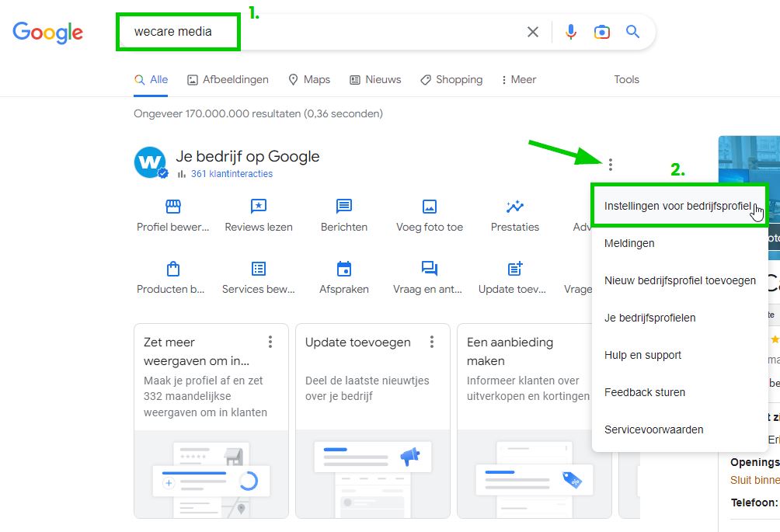The width and height of the screenshot is (780, 532).
Task: Open the Services bewerken list icon
Action: (x=259, y=269)
